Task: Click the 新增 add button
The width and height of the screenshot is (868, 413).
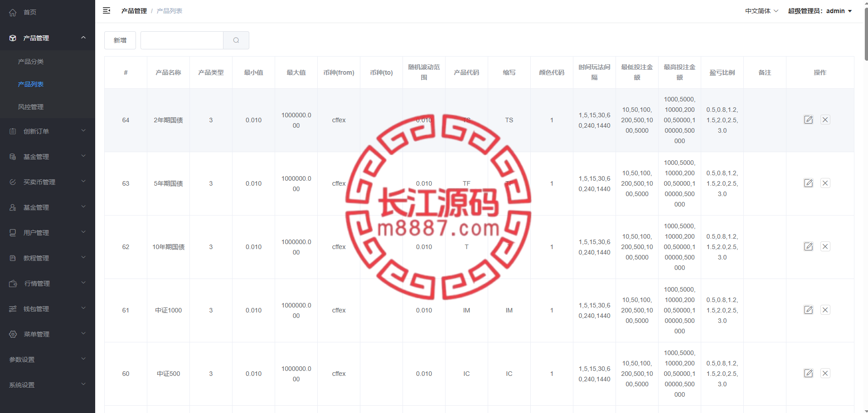Action: click(120, 40)
